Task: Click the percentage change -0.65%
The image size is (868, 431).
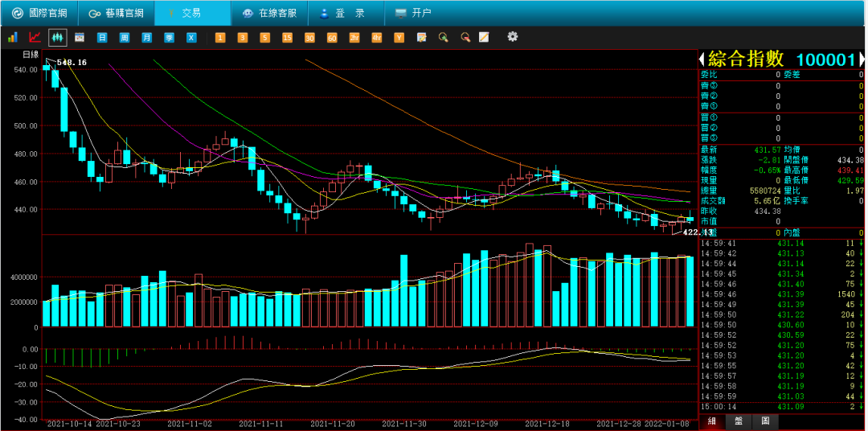Action: point(768,170)
